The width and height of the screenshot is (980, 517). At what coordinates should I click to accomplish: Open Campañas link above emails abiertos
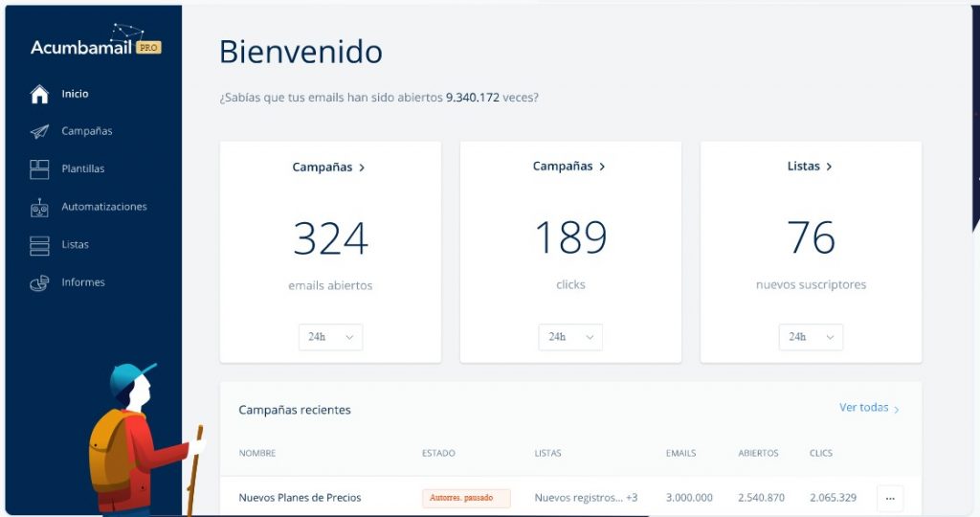pos(329,168)
